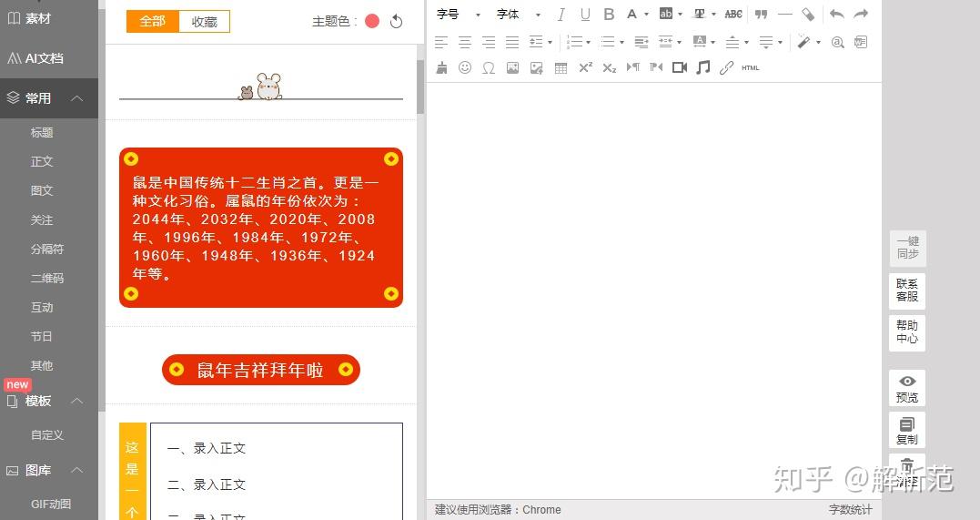Justify text alignment
980x520 pixels.
point(512,42)
